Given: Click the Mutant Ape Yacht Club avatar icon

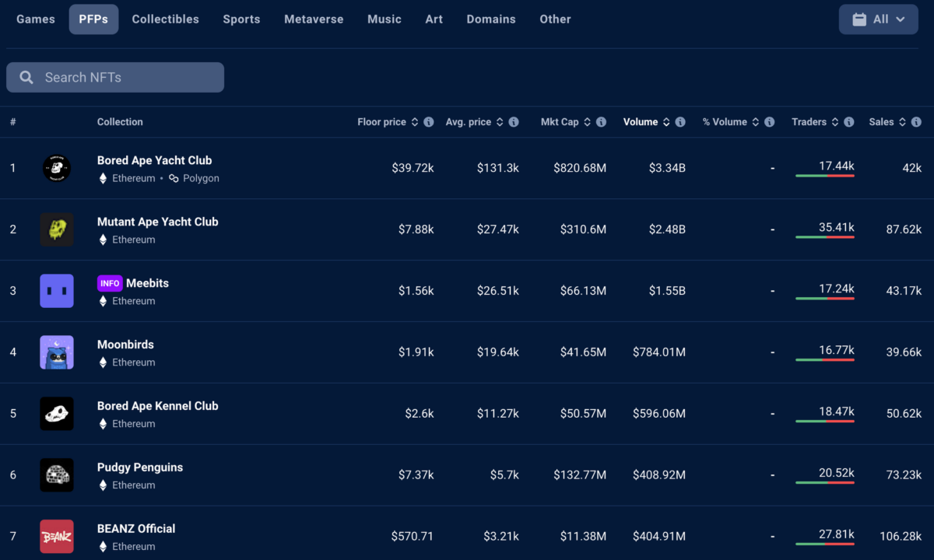Looking at the screenshot, I should click(x=57, y=229).
